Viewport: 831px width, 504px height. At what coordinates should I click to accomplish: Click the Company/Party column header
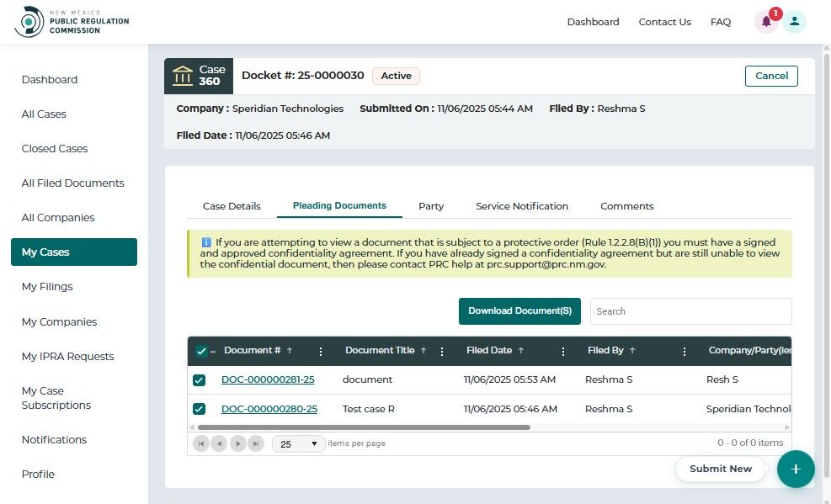click(x=749, y=351)
